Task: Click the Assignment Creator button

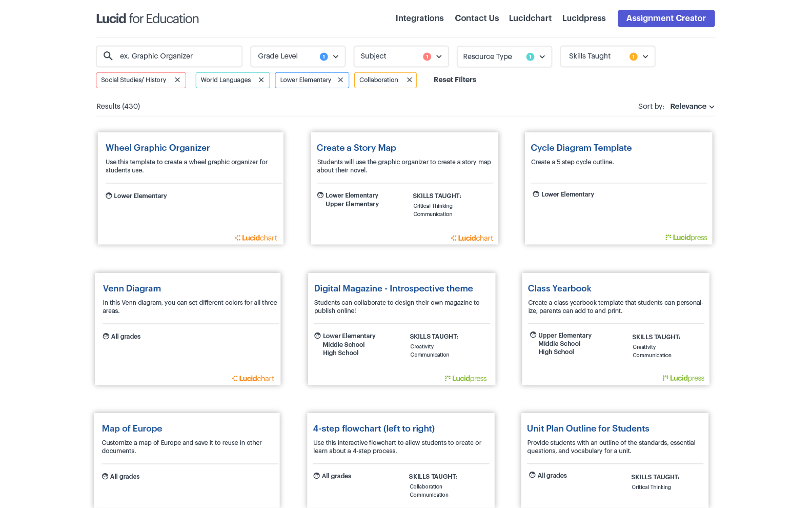Action: (x=666, y=18)
